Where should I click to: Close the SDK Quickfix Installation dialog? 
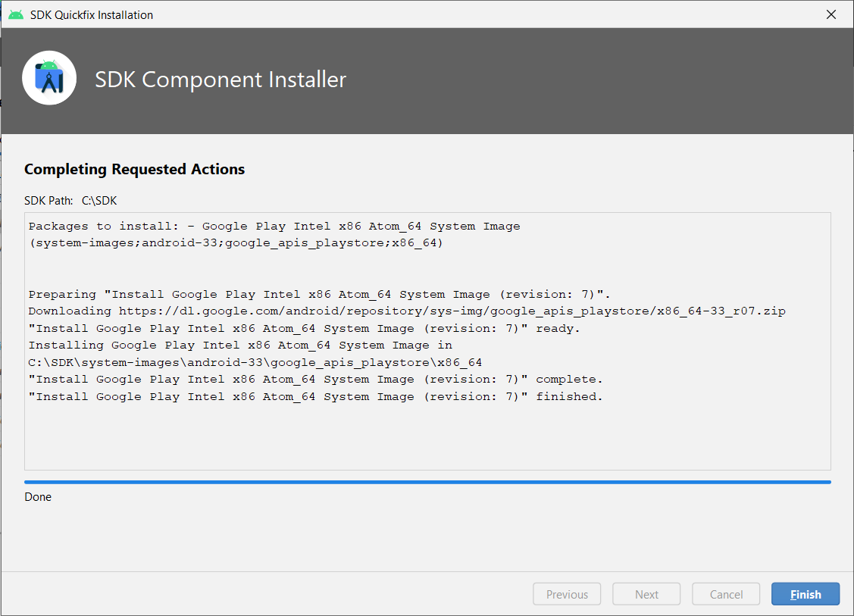(831, 14)
